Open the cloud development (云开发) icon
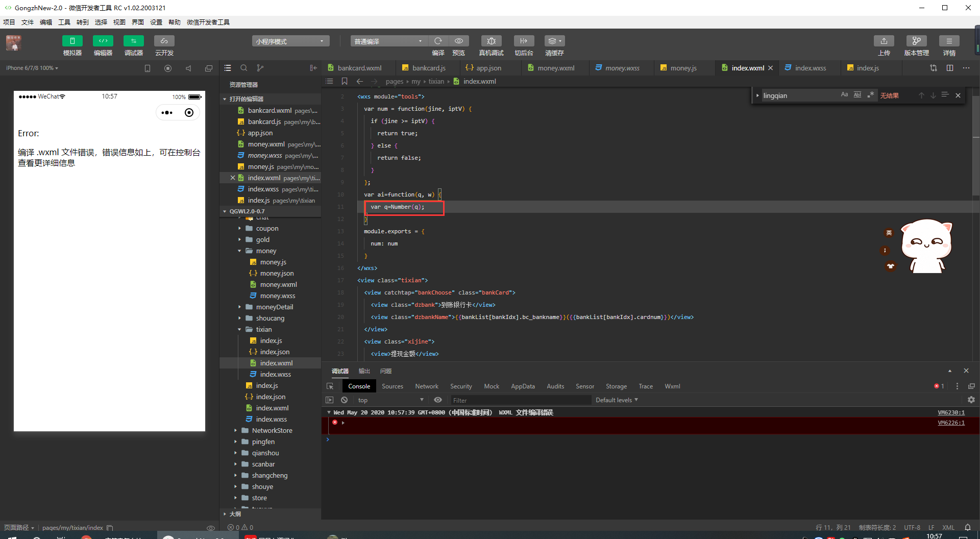The height and width of the screenshot is (539, 980). 164,41
